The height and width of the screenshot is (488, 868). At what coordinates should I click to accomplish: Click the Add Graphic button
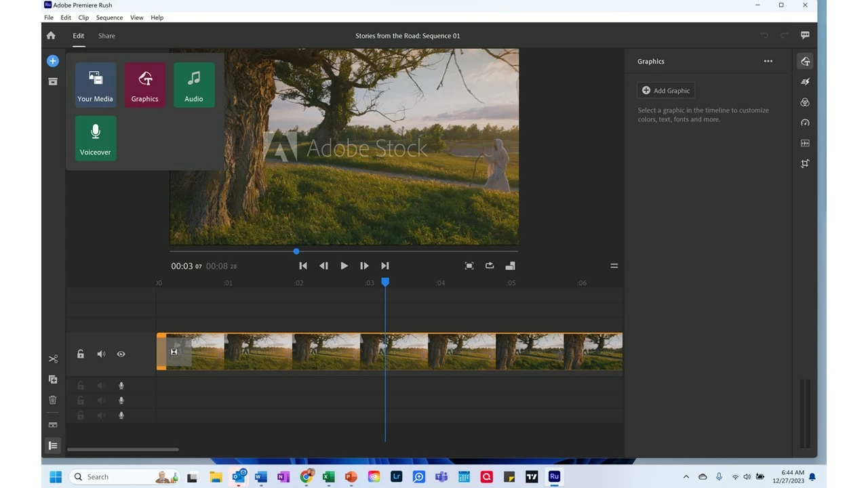[x=666, y=90]
